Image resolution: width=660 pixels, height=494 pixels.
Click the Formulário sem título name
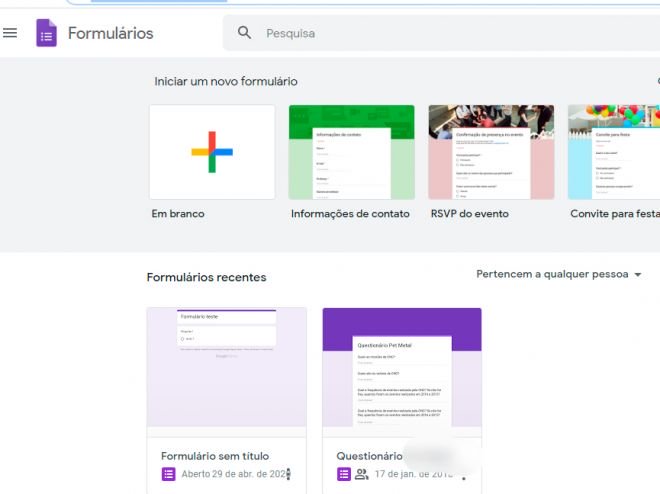(x=215, y=456)
